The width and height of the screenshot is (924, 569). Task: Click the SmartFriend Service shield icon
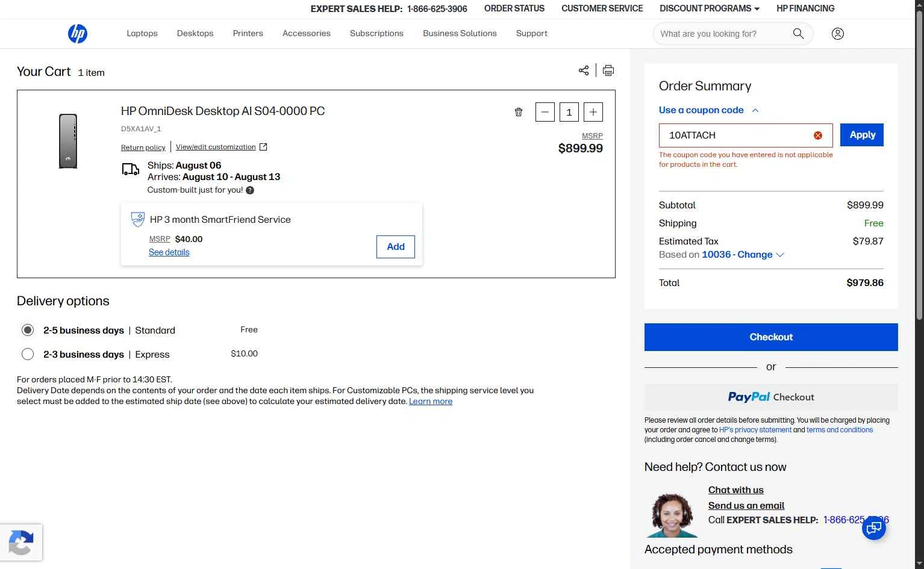point(138,219)
